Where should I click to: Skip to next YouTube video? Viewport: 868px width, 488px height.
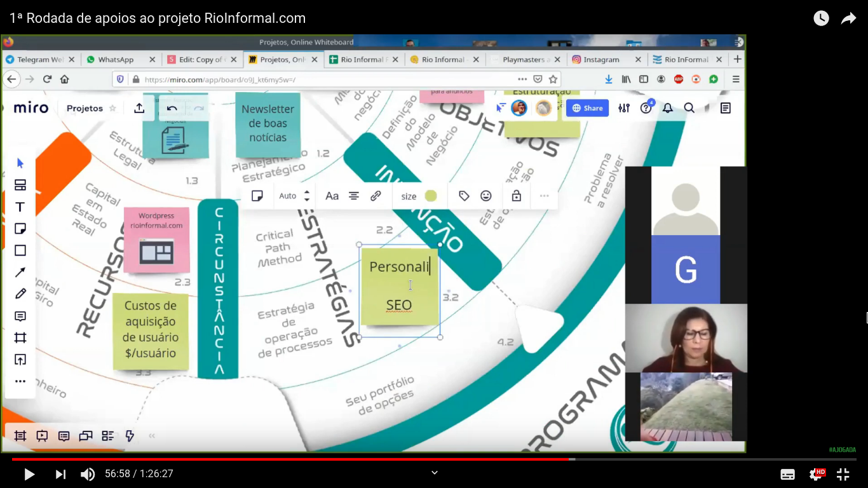tap(60, 474)
